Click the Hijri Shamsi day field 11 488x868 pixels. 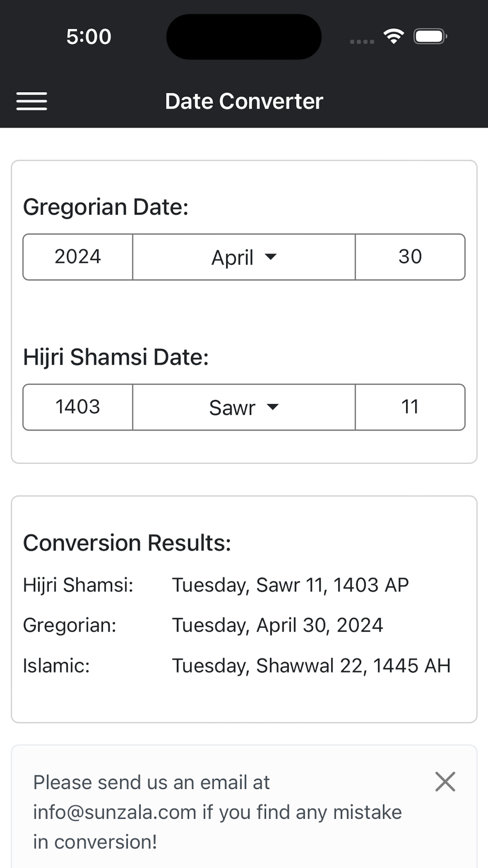(410, 407)
